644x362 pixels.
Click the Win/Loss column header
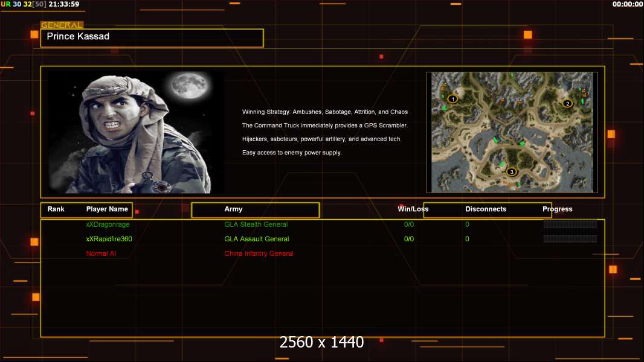coord(413,209)
